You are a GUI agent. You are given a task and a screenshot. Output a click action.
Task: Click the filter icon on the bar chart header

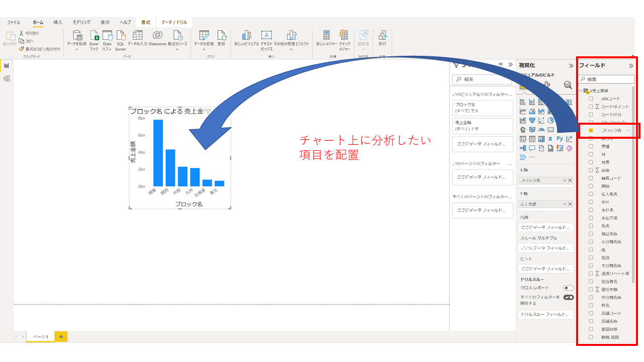click(x=208, y=112)
